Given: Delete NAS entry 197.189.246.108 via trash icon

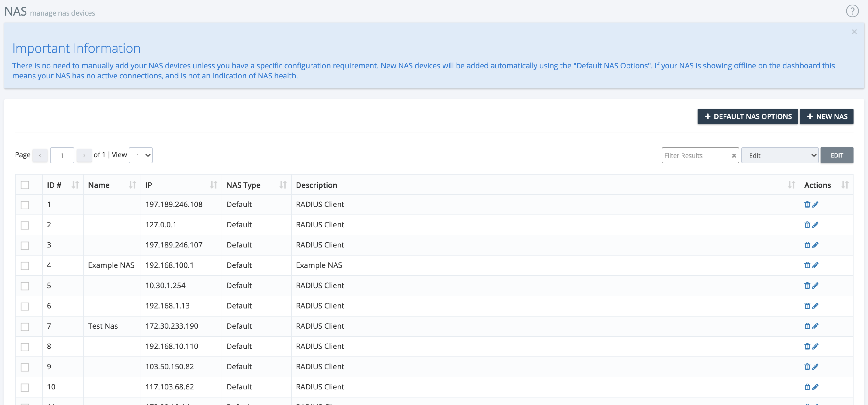Looking at the screenshot, I should click(807, 204).
